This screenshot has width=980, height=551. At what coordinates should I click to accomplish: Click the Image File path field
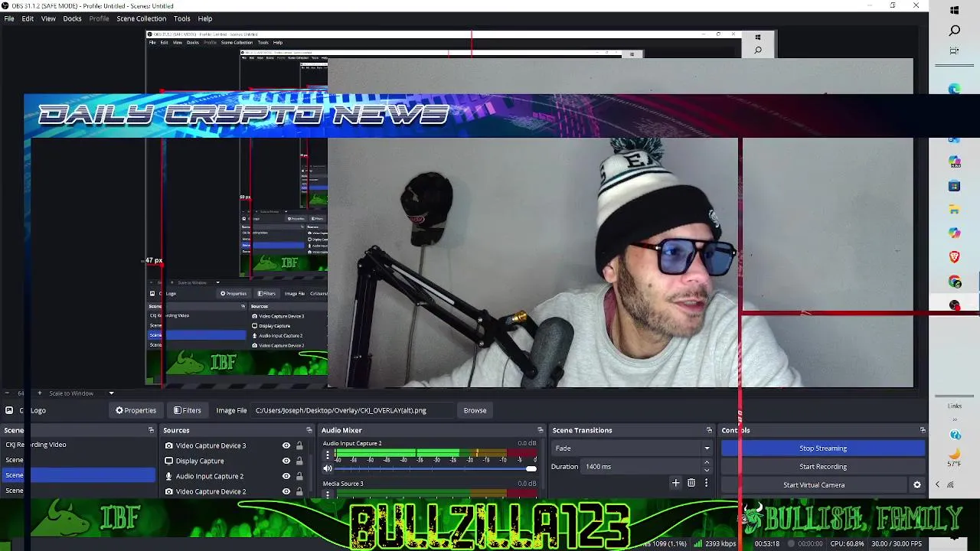pyautogui.click(x=352, y=410)
